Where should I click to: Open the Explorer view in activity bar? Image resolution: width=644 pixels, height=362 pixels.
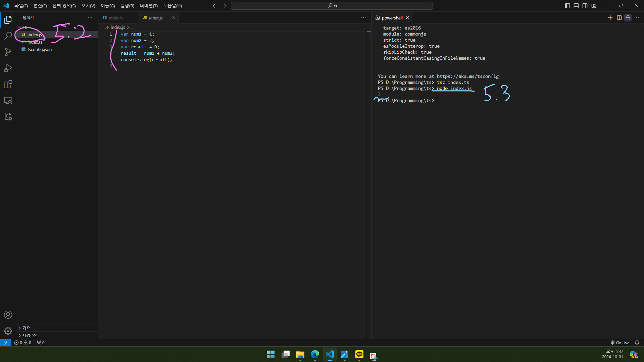coord(8,20)
